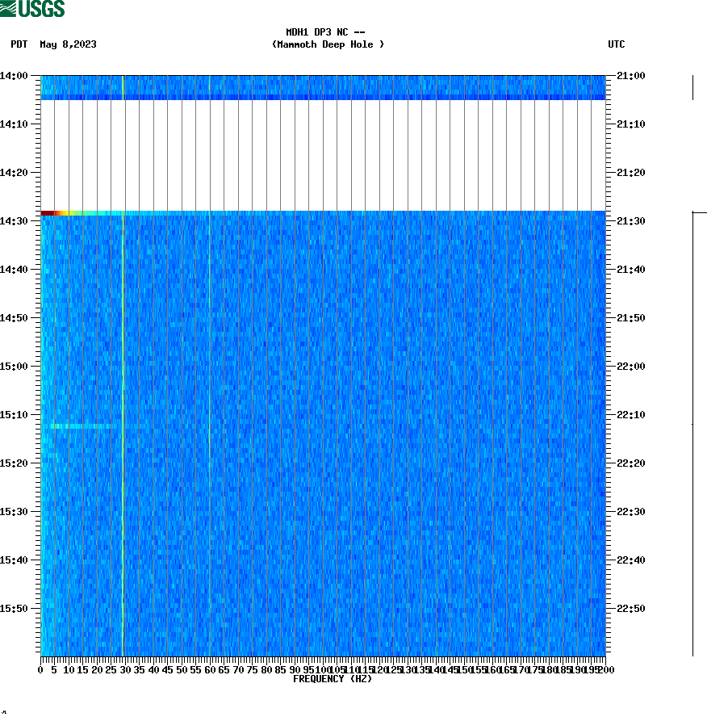Select the 100 Hz frequency tick
Image resolution: width=728 pixels, height=721 pixels.
coord(322,668)
